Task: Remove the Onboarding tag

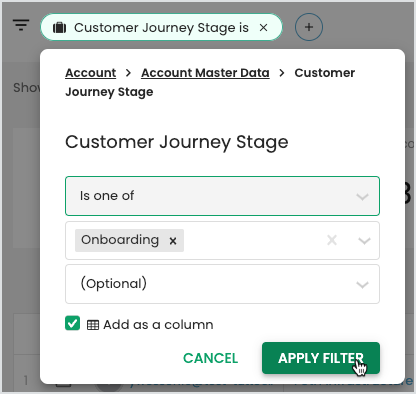Action: click(173, 241)
